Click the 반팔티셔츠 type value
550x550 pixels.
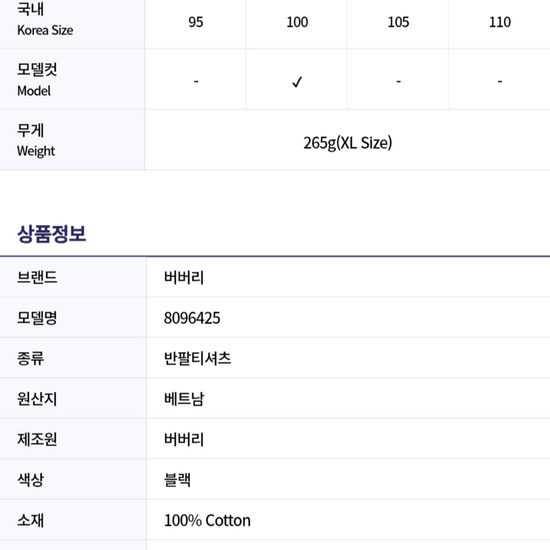point(197,358)
